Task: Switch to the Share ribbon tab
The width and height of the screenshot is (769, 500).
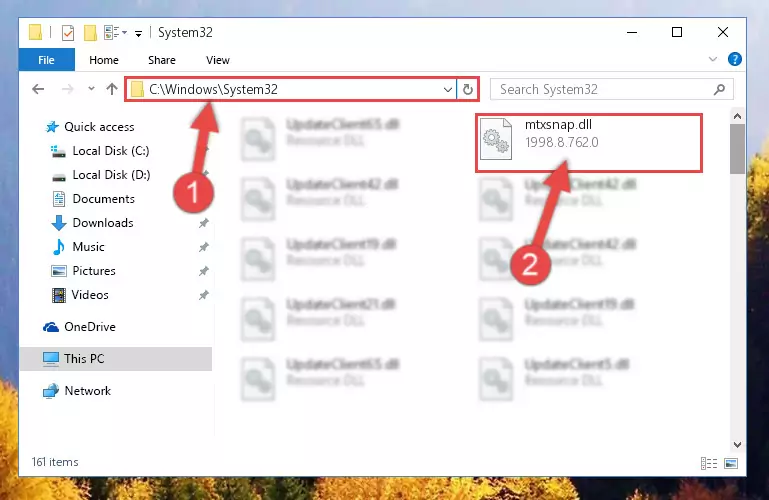Action: point(162,60)
